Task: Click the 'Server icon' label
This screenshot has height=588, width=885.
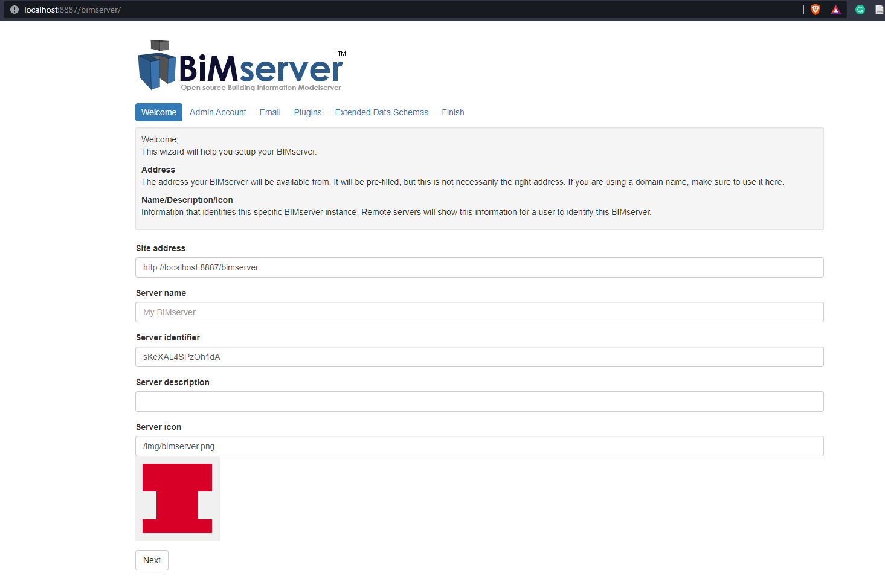Action: coord(158,427)
